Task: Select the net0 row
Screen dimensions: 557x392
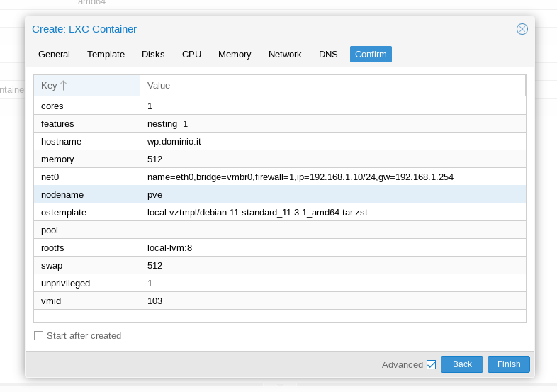Action: coord(280,177)
